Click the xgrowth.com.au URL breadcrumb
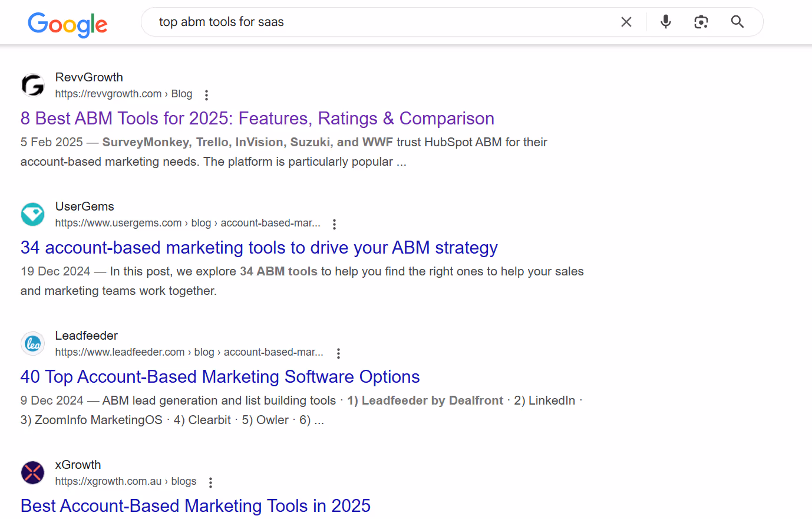The width and height of the screenshot is (812, 519). coord(126,481)
